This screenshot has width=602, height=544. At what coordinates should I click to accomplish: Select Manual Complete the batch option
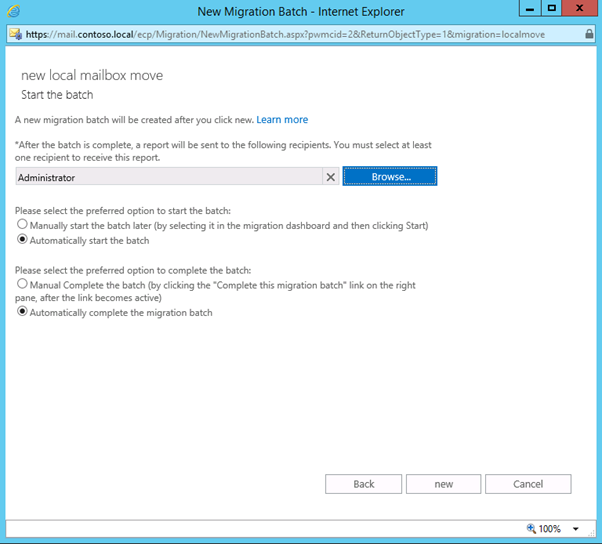click(x=22, y=284)
